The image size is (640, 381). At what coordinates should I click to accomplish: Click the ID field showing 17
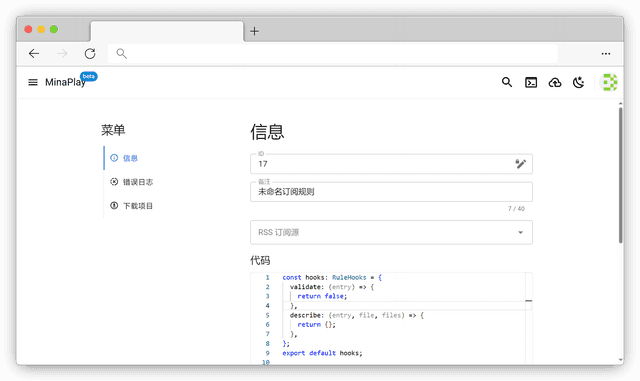tap(391, 164)
